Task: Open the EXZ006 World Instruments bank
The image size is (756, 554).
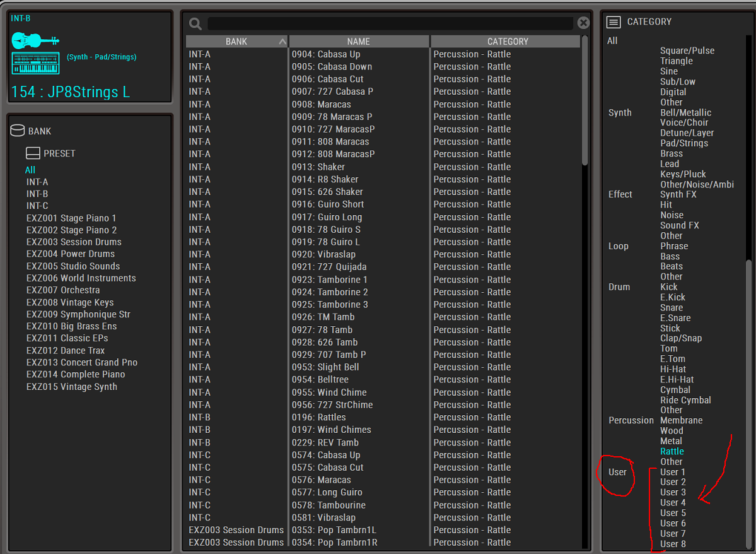Action: (x=81, y=278)
